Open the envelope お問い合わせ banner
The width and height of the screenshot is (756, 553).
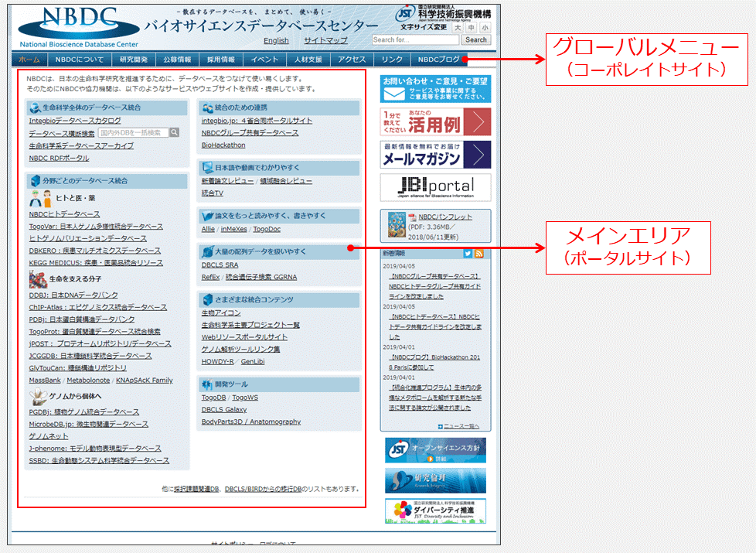435,89
